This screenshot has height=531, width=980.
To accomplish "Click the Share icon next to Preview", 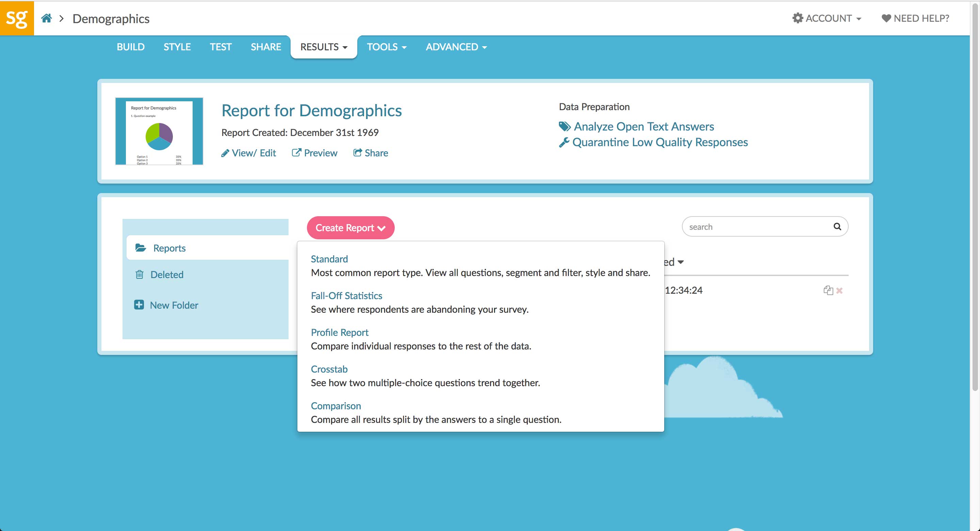I will click(358, 152).
